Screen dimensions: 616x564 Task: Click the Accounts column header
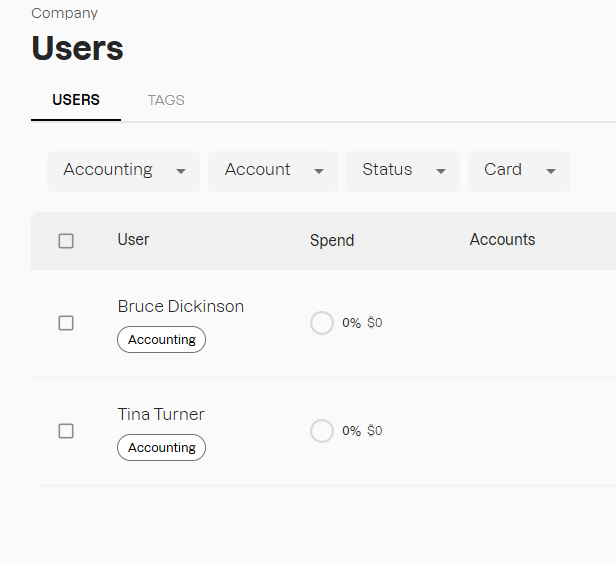point(502,240)
